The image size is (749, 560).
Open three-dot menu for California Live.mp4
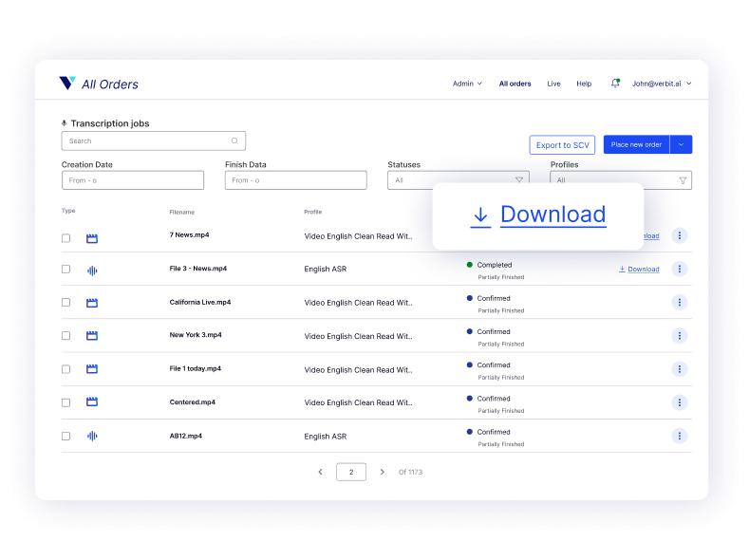[679, 302]
